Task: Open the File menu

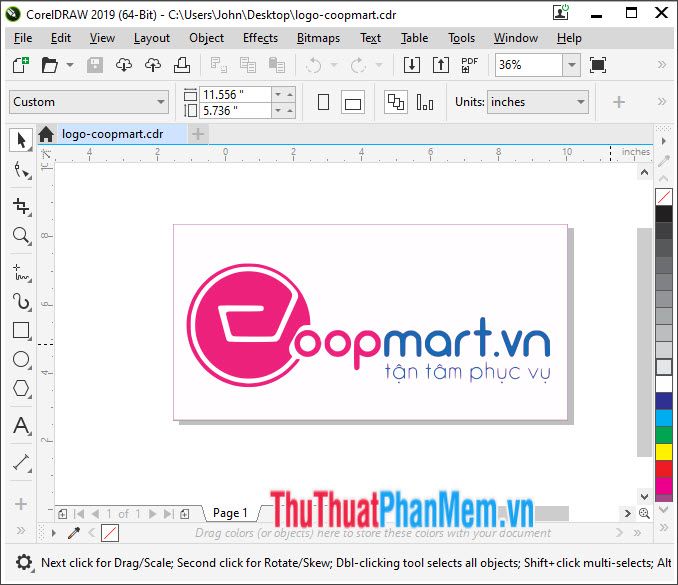Action: (x=23, y=38)
